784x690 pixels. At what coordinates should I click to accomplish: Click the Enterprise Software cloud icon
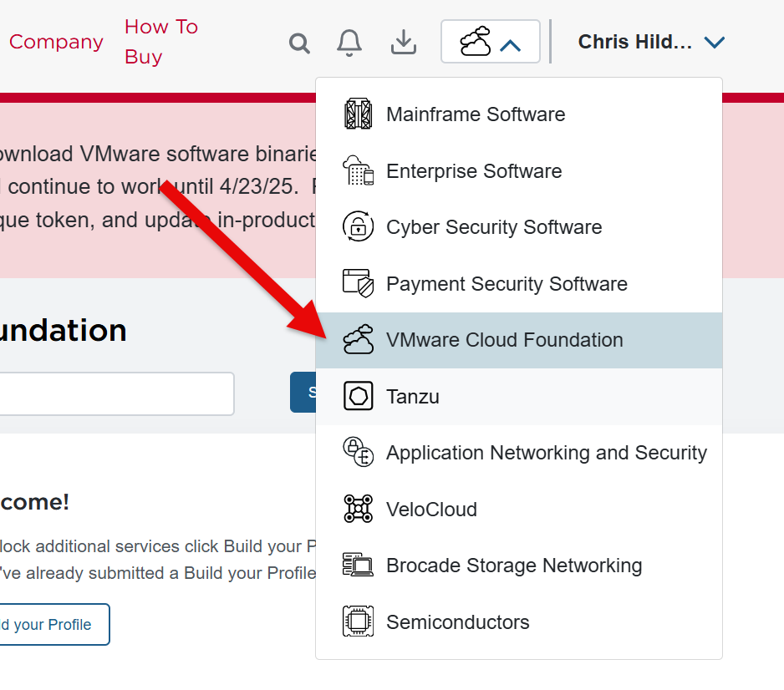[359, 171]
